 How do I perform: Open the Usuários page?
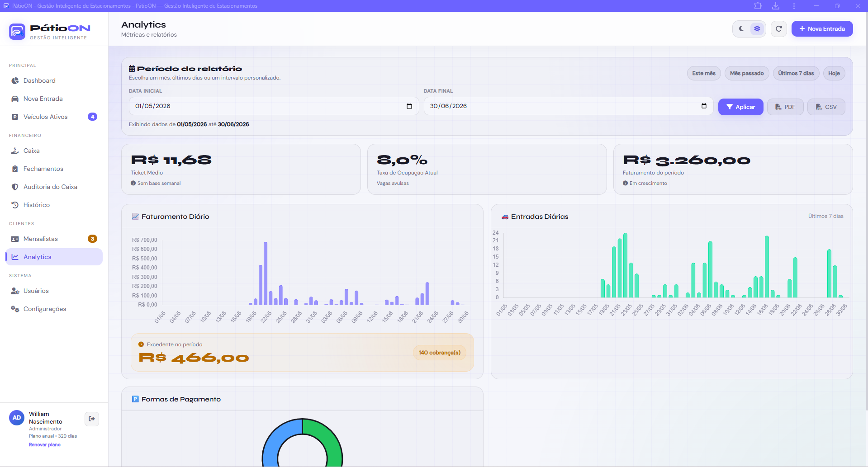(x=54, y=291)
